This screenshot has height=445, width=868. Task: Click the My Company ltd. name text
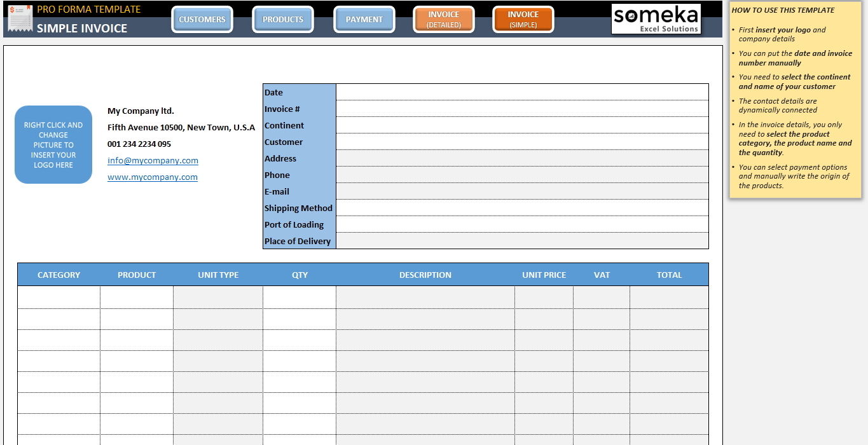pos(141,111)
